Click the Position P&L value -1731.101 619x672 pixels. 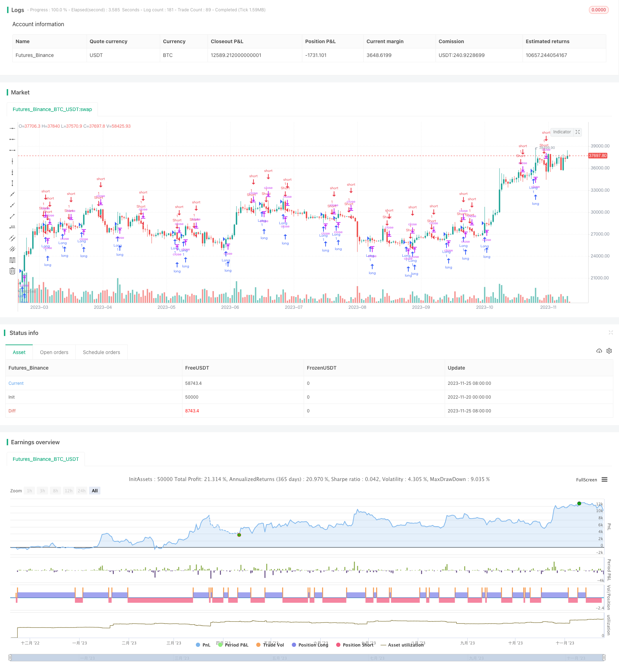pyautogui.click(x=316, y=55)
